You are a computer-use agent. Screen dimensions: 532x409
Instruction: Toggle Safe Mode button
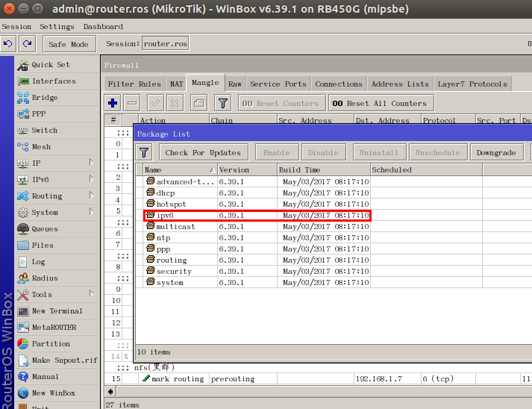pos(69,44)
